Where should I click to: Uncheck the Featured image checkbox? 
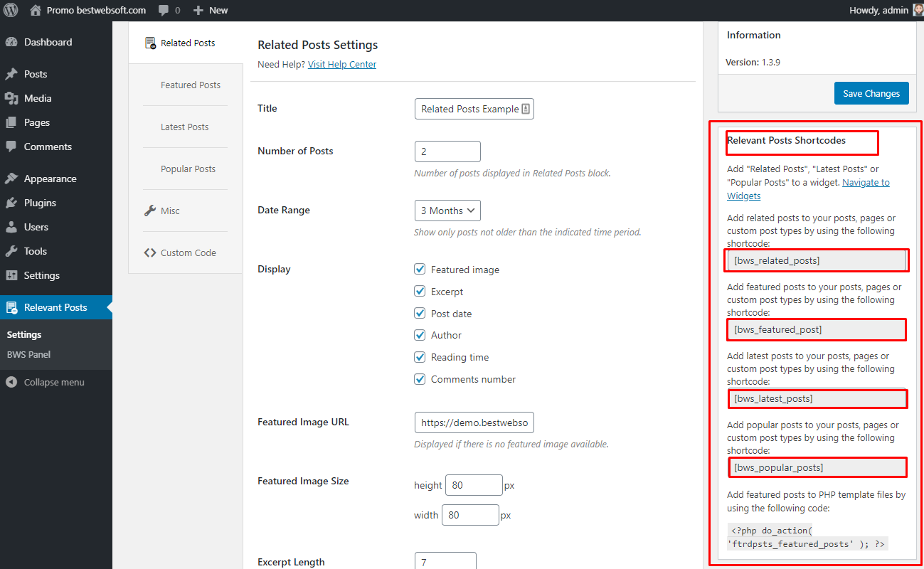(420, 269)
